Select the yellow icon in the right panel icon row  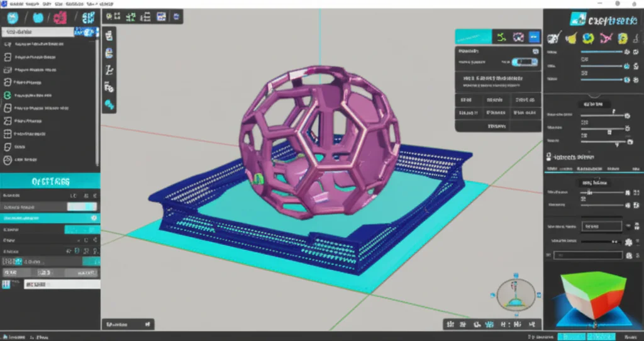pos(571,38)
